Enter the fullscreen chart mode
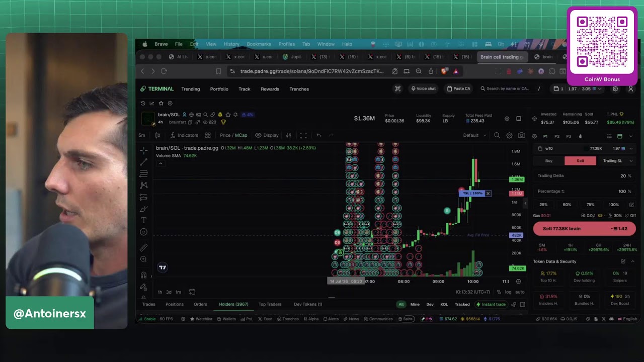 tap(303, 135)
